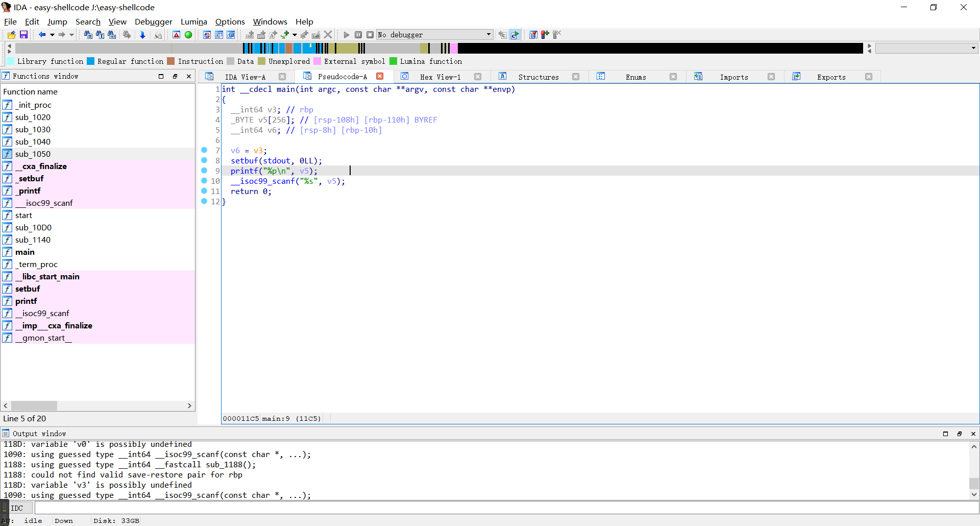Viewport: 980px width, 526px height.
Task: Click the toolbar X delete icon
Action: click(328, 35)
